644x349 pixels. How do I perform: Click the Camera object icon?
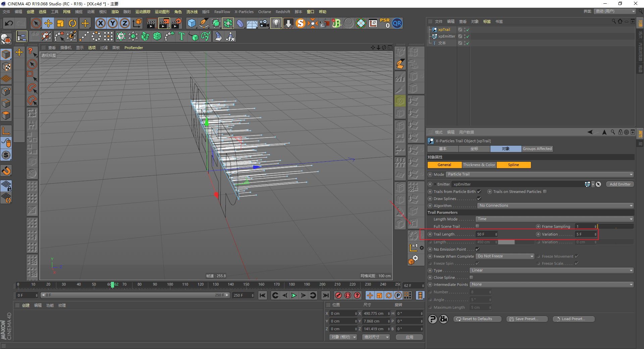(x=264, y=23)
